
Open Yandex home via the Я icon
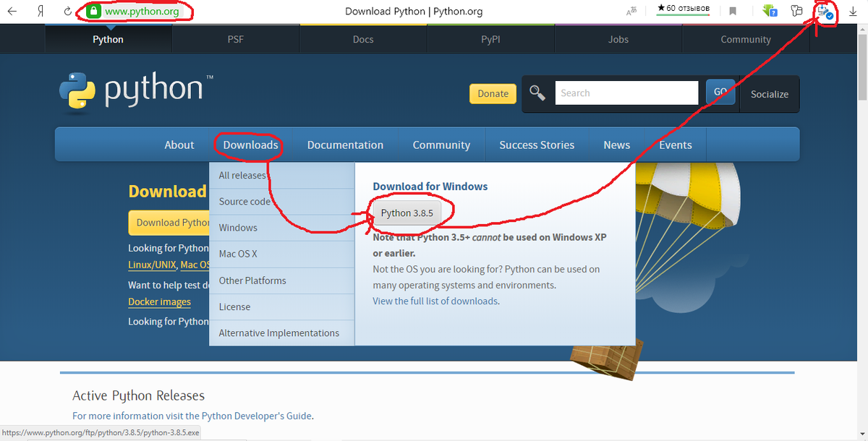[x=40, y=11]
